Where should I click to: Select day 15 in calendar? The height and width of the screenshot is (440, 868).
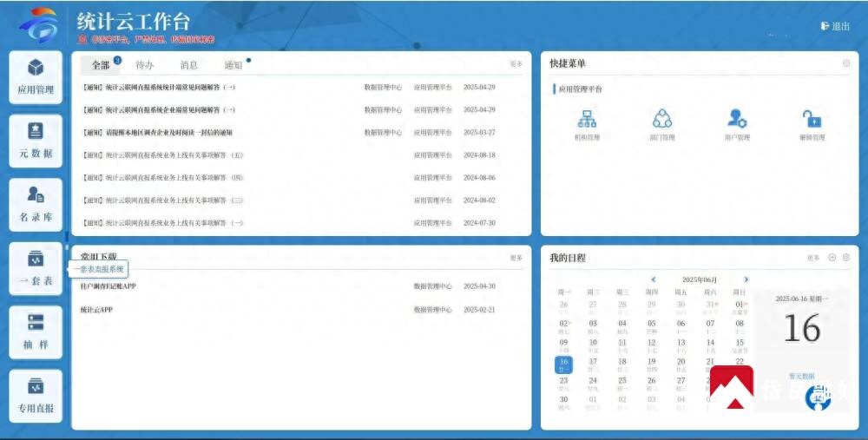click(740, 346)
